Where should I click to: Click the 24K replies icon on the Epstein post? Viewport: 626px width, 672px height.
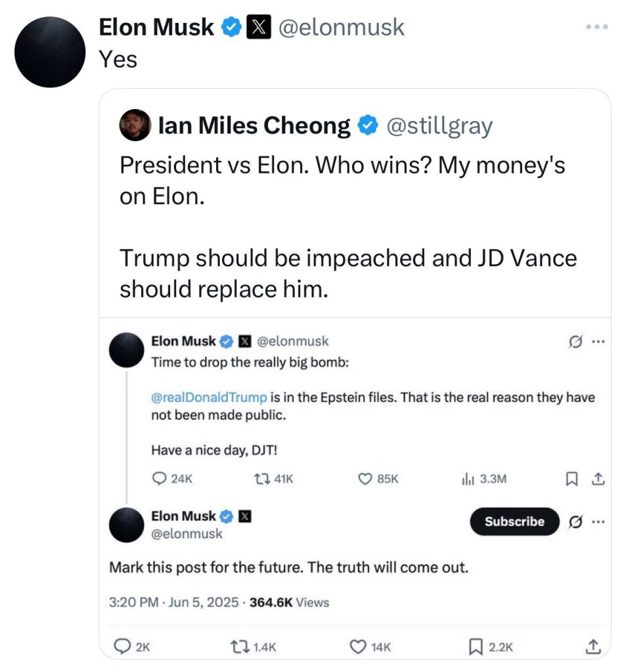coord(160,479)
